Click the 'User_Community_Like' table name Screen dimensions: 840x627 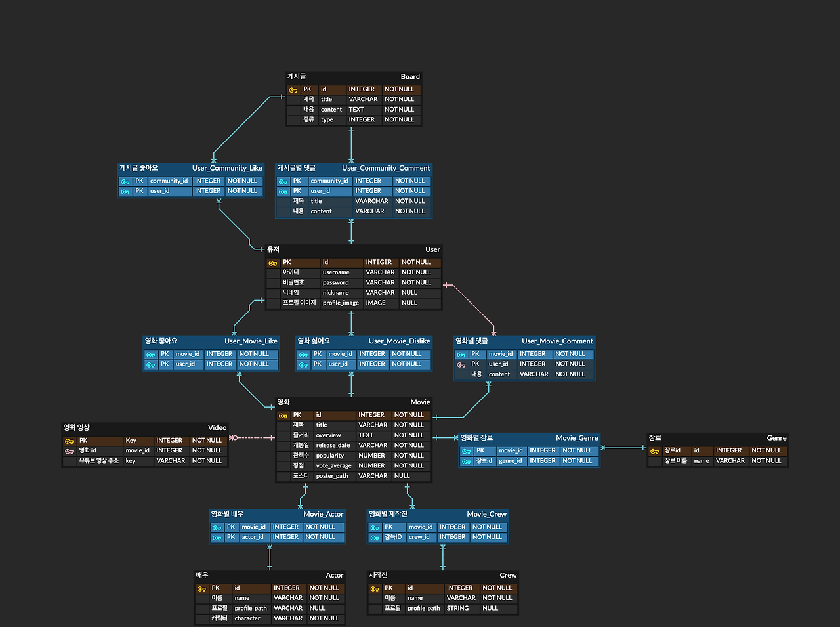[x=227, y=169]
